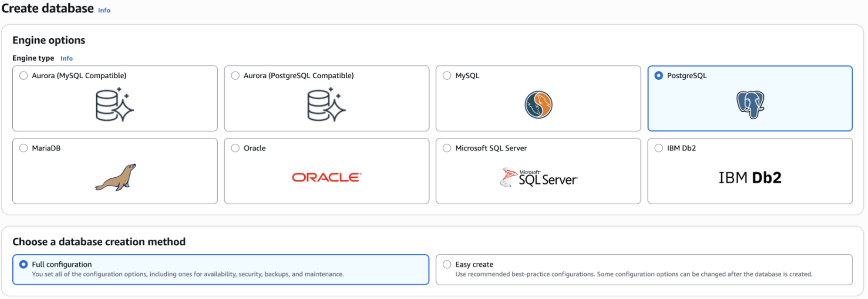Pick the MariaDB radio button
The width and height of the screenshot is (868, 299).
[x=24, y=148]
